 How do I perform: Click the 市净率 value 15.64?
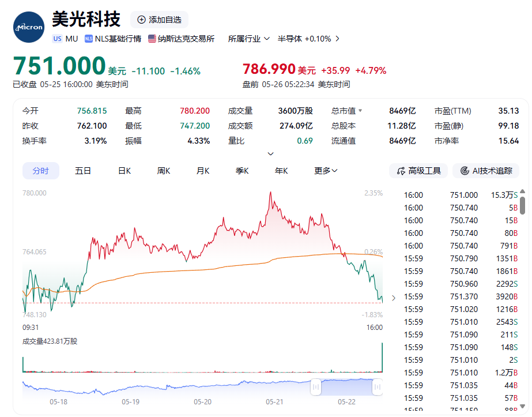click(x=508, y=141)
